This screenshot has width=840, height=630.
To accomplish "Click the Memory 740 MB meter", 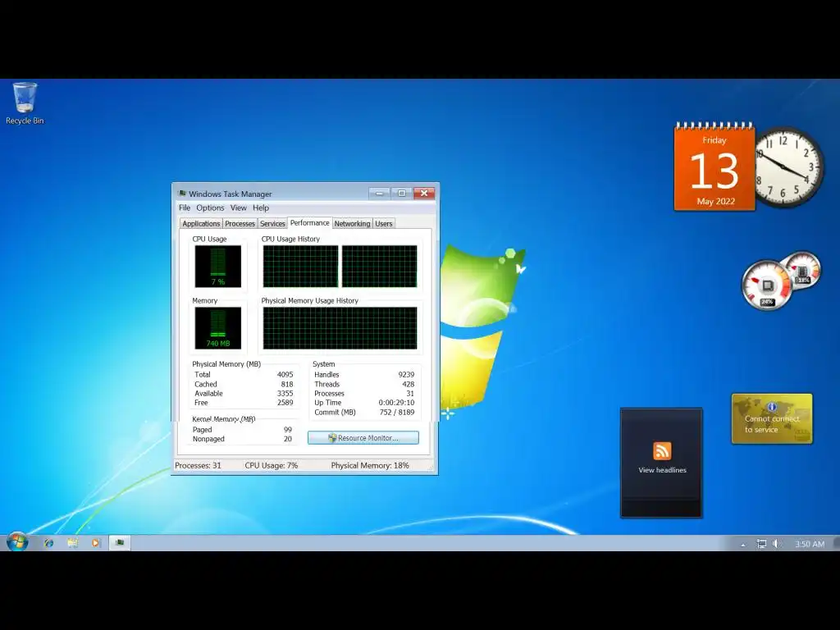I will pos(218,328).
